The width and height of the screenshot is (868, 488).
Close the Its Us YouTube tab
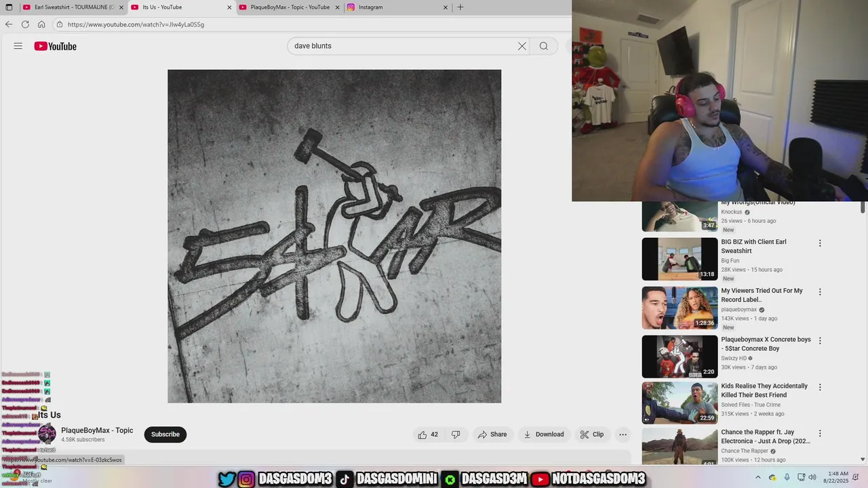(229, 7)
